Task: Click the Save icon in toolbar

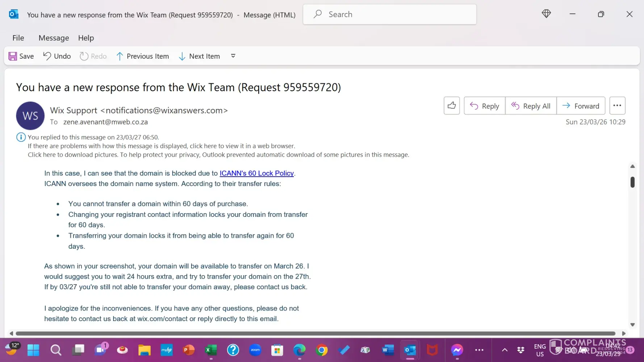Action: click(x=13, y=56)
